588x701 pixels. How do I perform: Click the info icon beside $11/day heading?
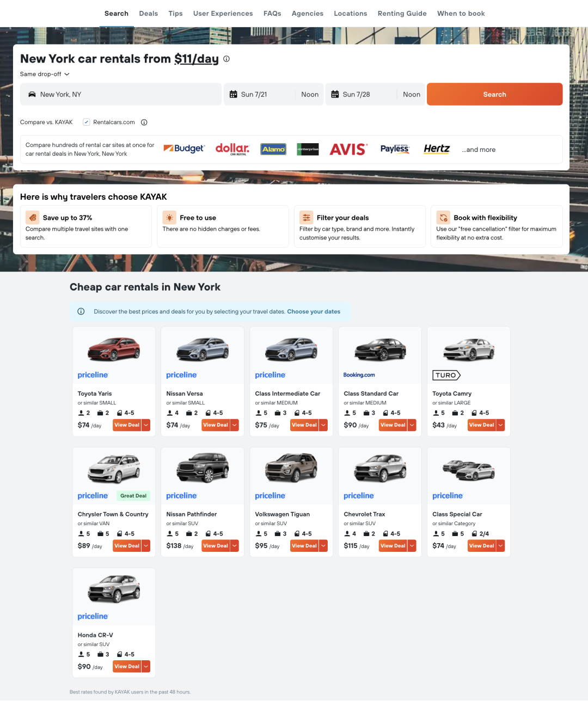[226, 59]
